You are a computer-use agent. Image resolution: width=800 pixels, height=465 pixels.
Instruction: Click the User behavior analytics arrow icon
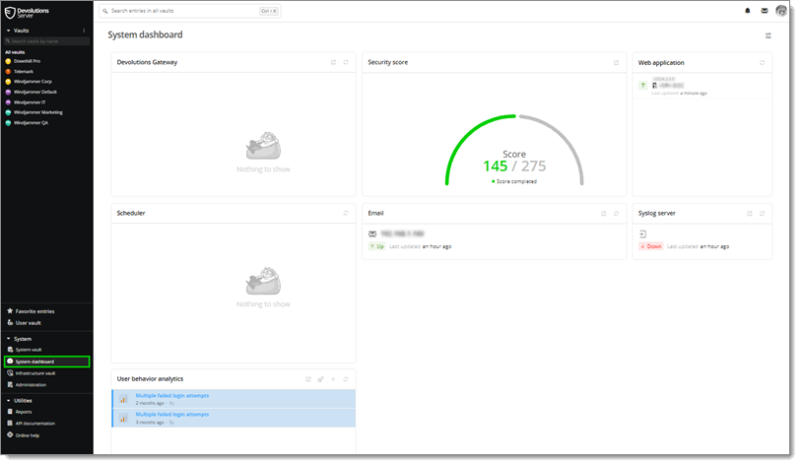click(x=333, y=379)
